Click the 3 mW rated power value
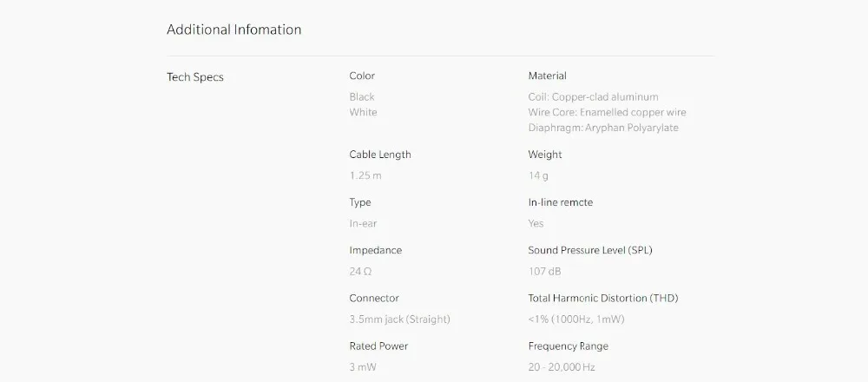Viewport: 868px width, 382px height. [364, 366]
